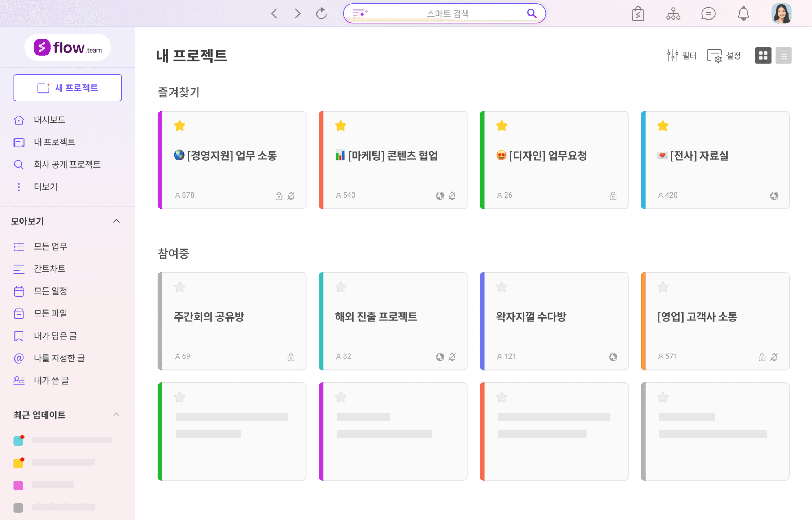
Task: Click the refresh page icon
Action: 321,14
